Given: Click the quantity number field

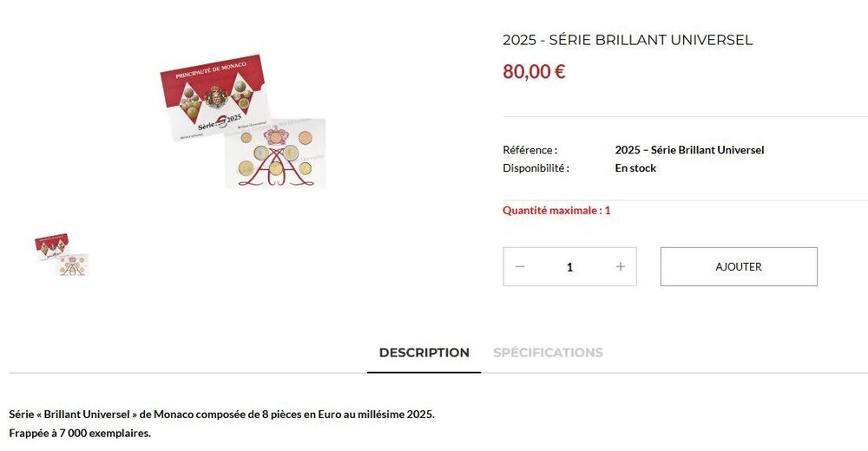Looking at the screenshot, I should (x=569, y=267).
